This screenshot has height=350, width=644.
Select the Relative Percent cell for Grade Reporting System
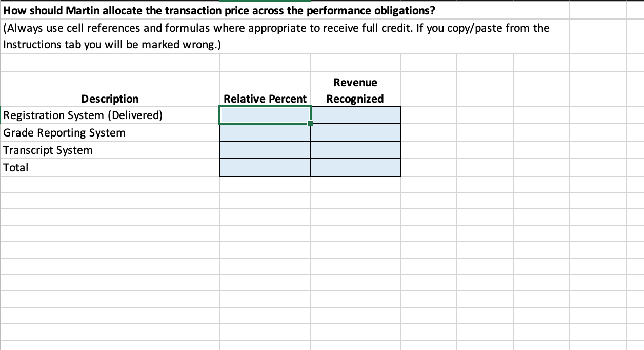(x=265, y=132)
